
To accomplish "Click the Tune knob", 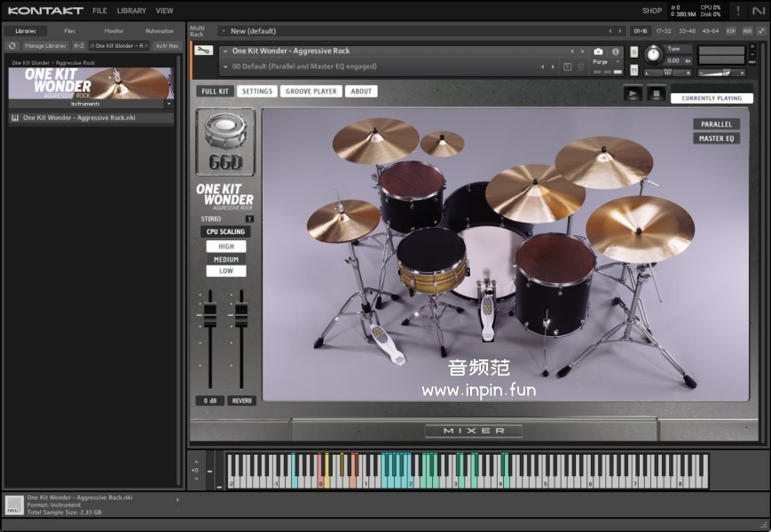I will click(x=654, y=54).
